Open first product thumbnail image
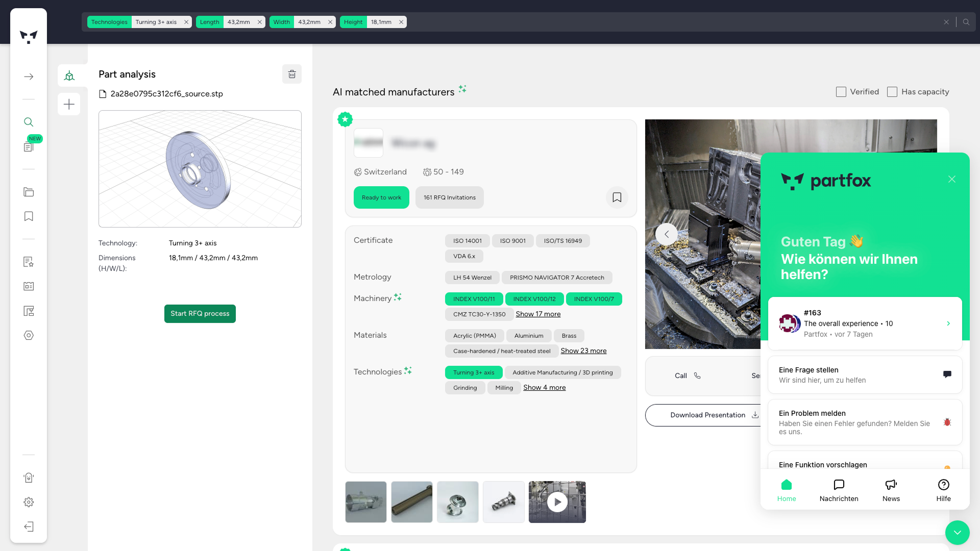The image size is (980, 551). (366, 502)
